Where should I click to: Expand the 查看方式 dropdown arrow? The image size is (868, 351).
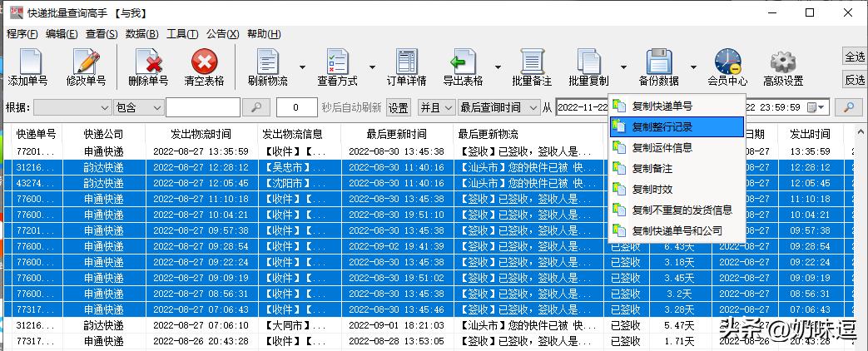click(372, 67)
